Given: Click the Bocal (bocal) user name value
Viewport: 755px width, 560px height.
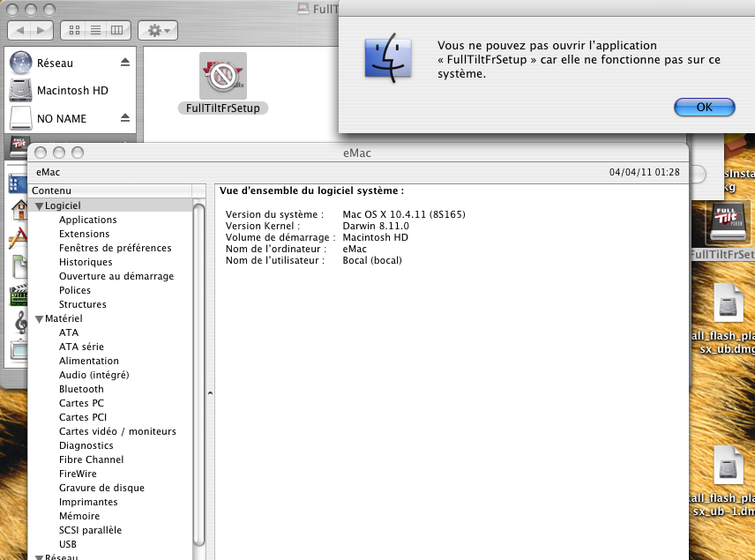Looking at the screenshot, I should [371, 260].
